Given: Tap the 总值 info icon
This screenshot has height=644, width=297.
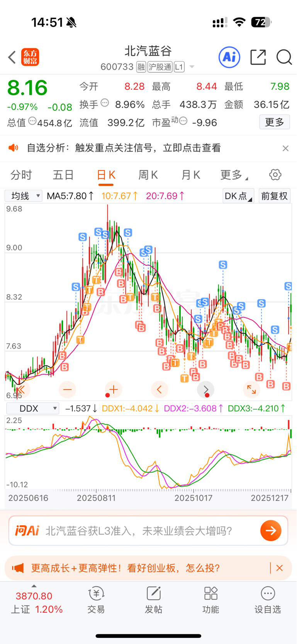Looking at the screenshot, I should pos(32,121).
